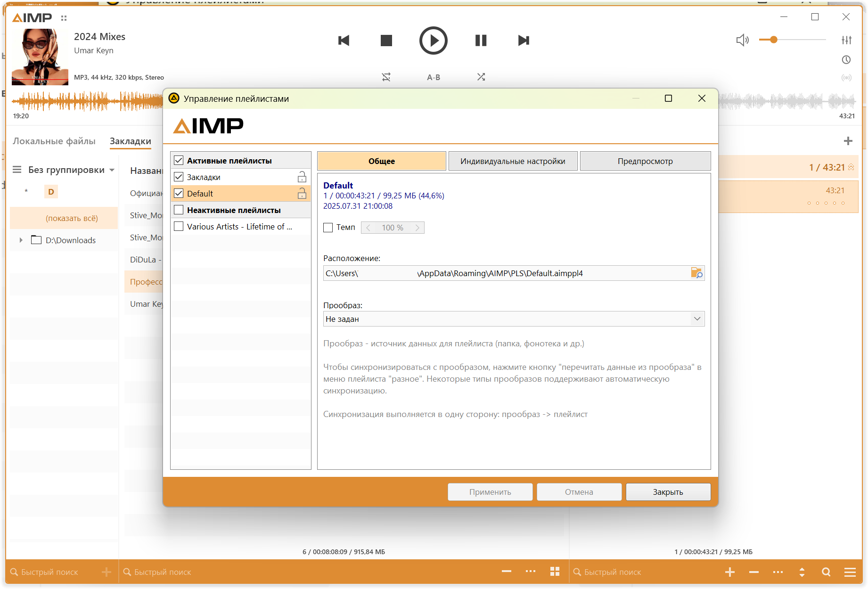
Task: Open playlist misc options dots
Action: pyautogui.click(x=778, y=572)
